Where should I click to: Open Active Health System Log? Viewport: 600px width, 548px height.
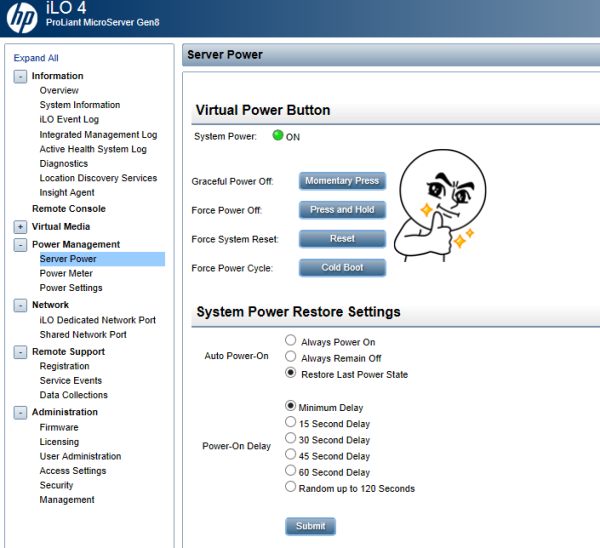93,149
